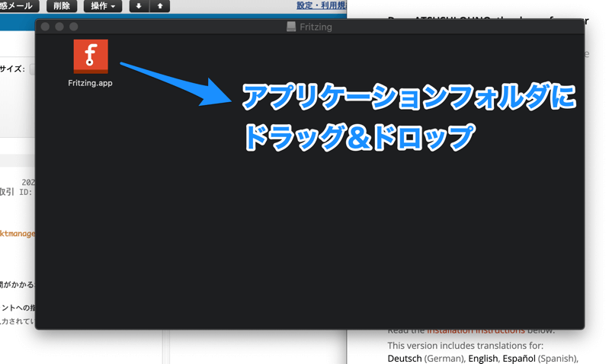Click the down arrow button in mail toolbar

coord(139,6)
